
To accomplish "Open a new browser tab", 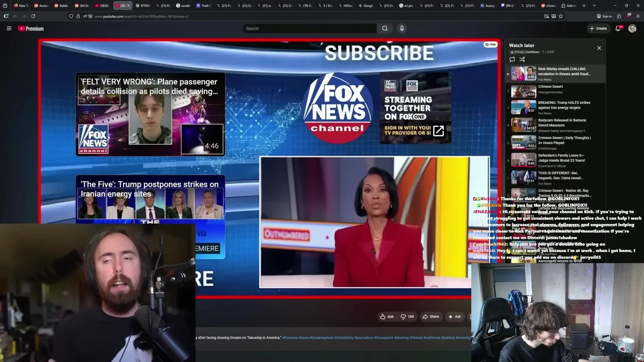I will (x=584, y=6).
